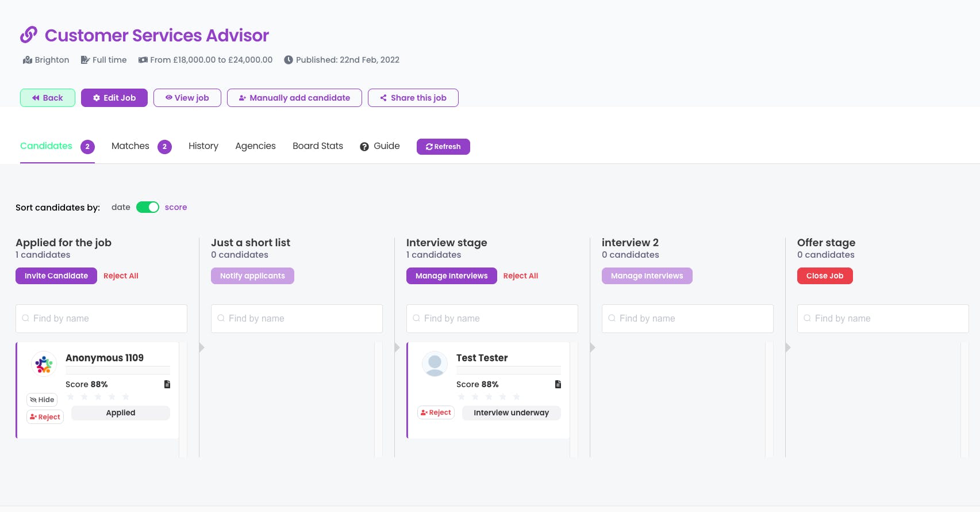Viewport: 980px width, 512px height.
Task: Click Reject All in Interview stage
Action: (521, 276)
